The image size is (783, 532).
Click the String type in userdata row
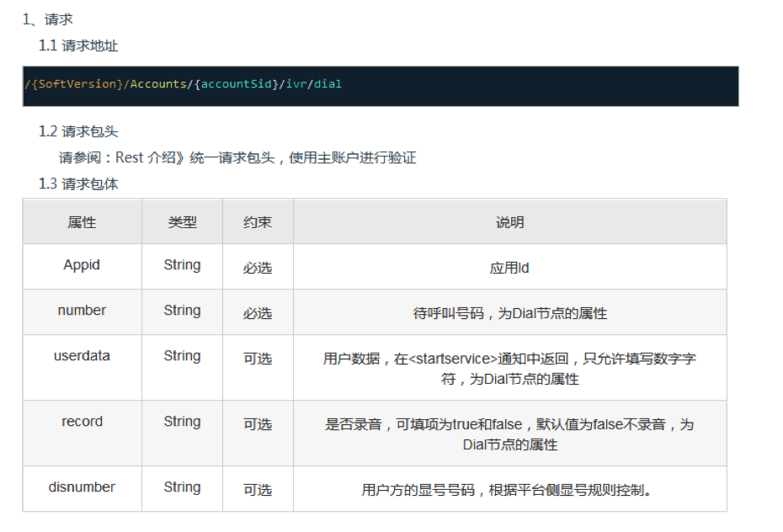tap(182, 356)
